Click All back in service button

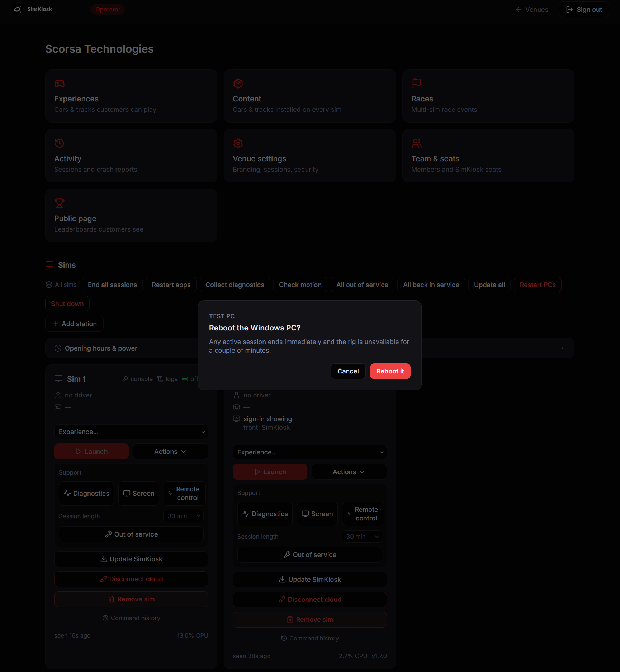coord(431,285)
